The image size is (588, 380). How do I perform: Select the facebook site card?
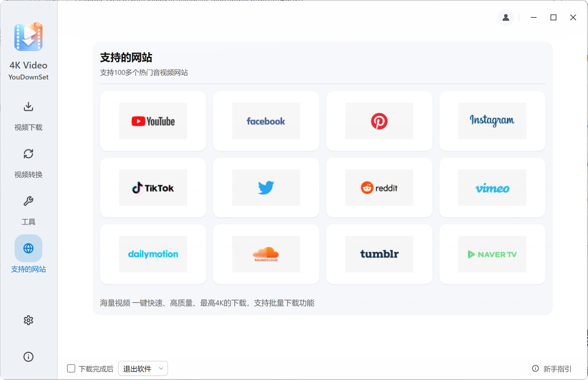[266, 121]
